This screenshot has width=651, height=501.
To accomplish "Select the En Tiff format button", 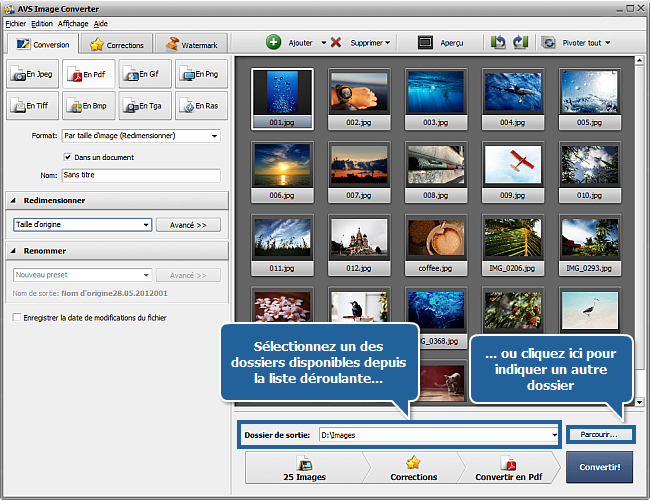I will point(33,105).
